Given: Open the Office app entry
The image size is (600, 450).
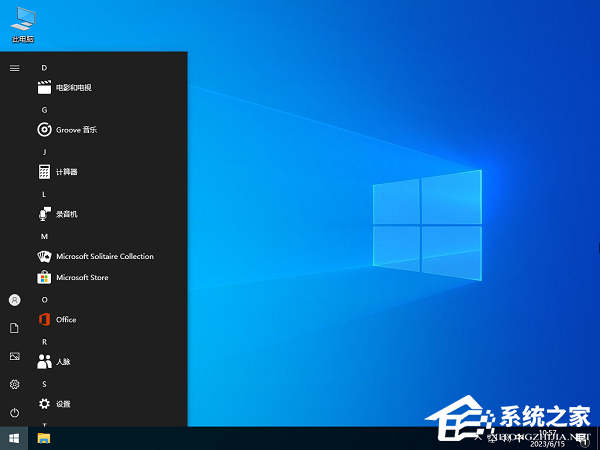Looking at the screenshot, I should coord(66,320).
